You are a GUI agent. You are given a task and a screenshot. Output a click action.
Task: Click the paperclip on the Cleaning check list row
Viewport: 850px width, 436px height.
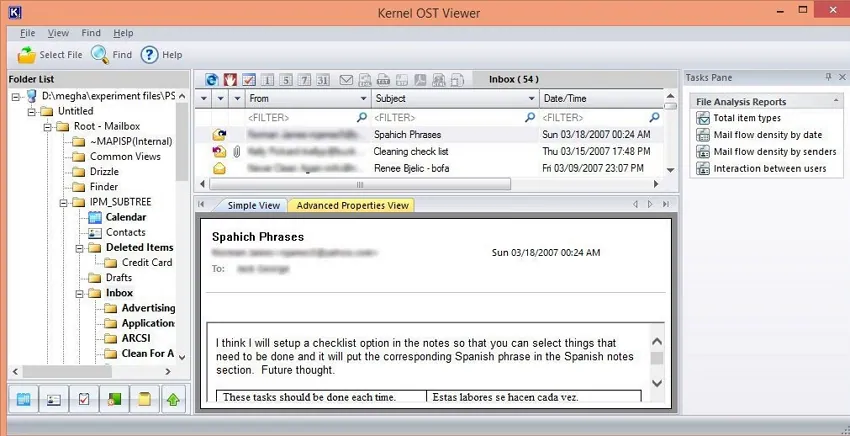click(x=236, y=152)
